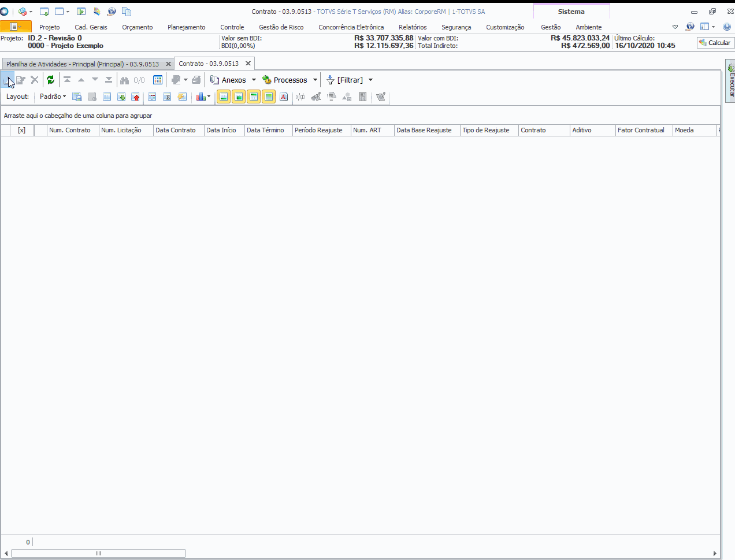Screen dimensions: 735x560
Task: Click the [Filtrar] button
Action: coord(345,80)
